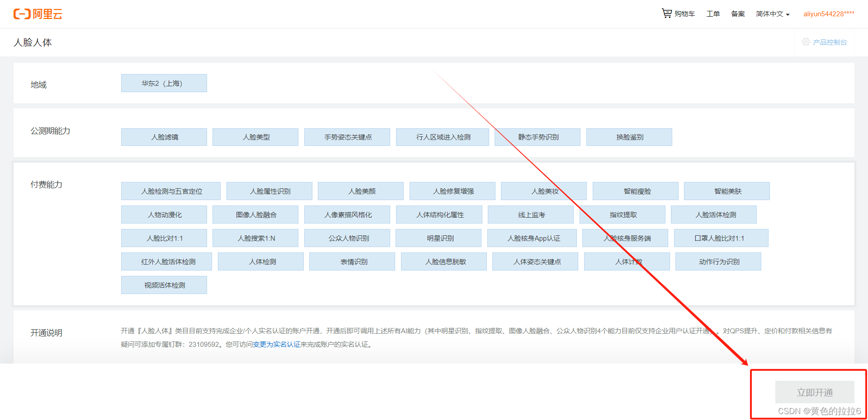
Task: Choose 人体姿态关键点
Action: click(535, 261)
